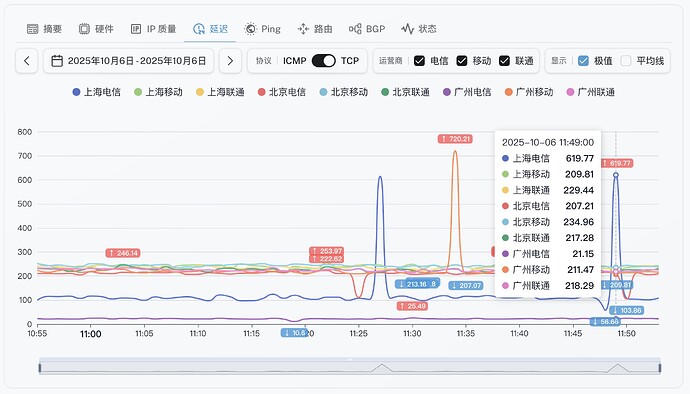This screenshot has height=394, width=690.
Task: Uncheck the 联通 carrier checkbox
Action: pos(504,61)
